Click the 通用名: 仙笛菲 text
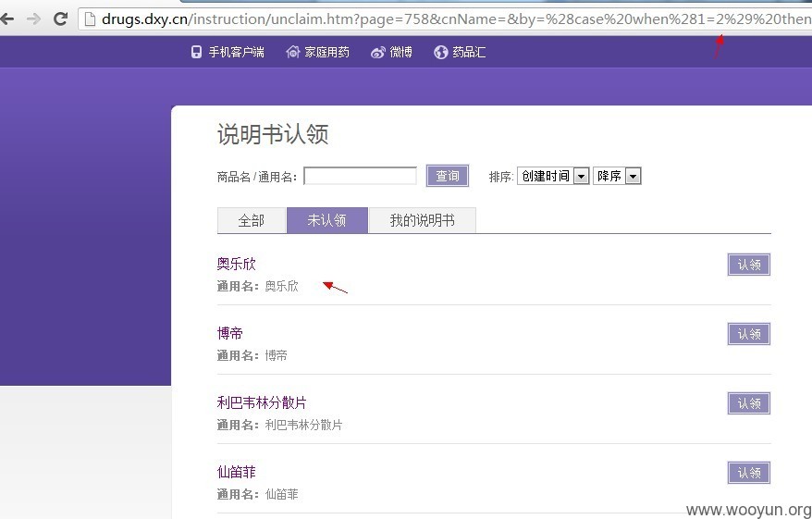The width and height of the screenshot is (812, 519). click(258, 495)
